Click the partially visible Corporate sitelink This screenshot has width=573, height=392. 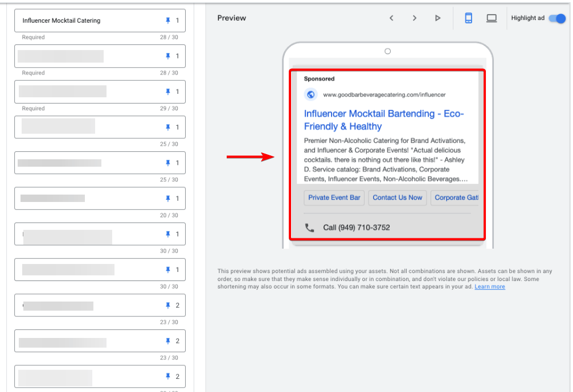456,197
